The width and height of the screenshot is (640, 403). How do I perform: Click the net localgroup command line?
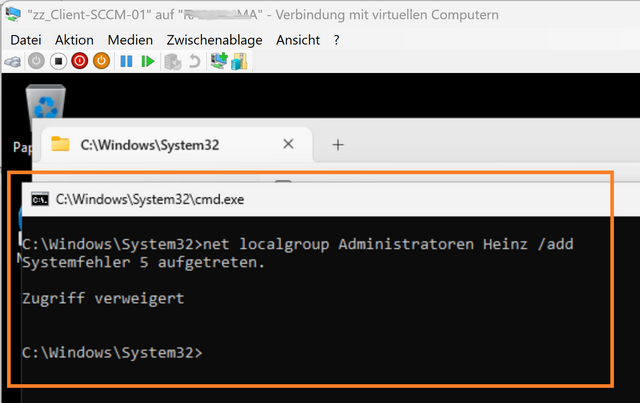[298, 244]
